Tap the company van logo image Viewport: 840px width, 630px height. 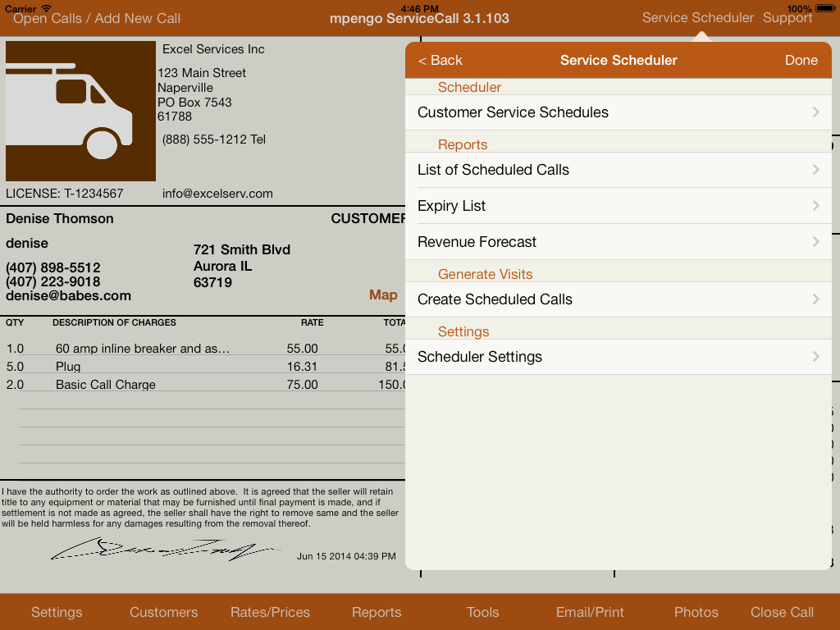(80, 110)
